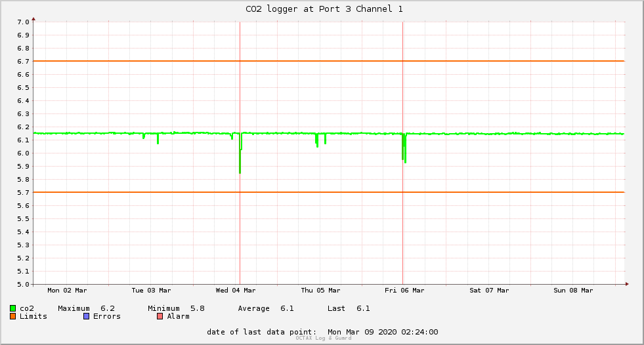Click the orange Limits legend swatch

12,316
